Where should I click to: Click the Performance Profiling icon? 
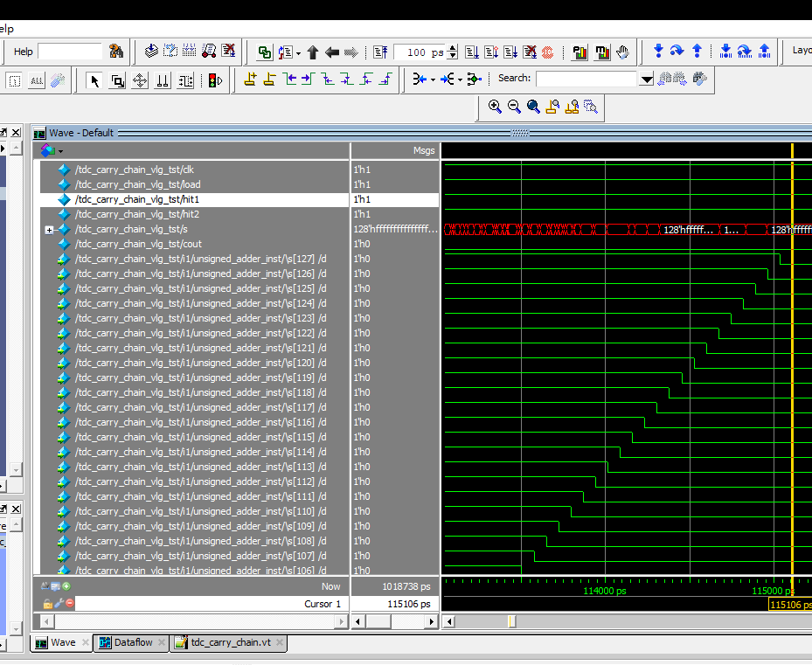[x=580, y=52]
